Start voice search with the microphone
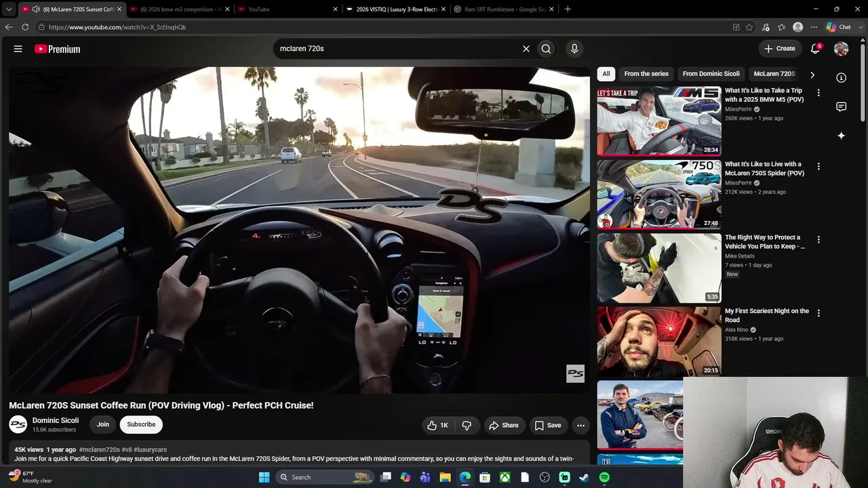The width and height of the screenshot is (868, 488). point(574,49)
